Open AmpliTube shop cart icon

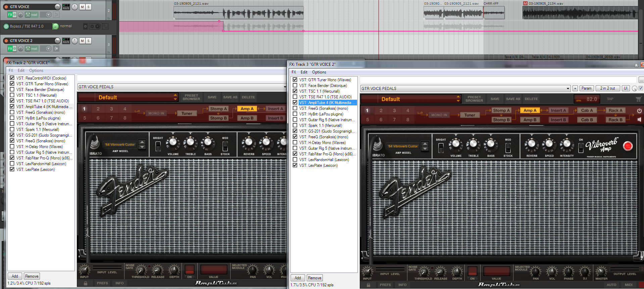pyautogui.click(x=639, y=99)
